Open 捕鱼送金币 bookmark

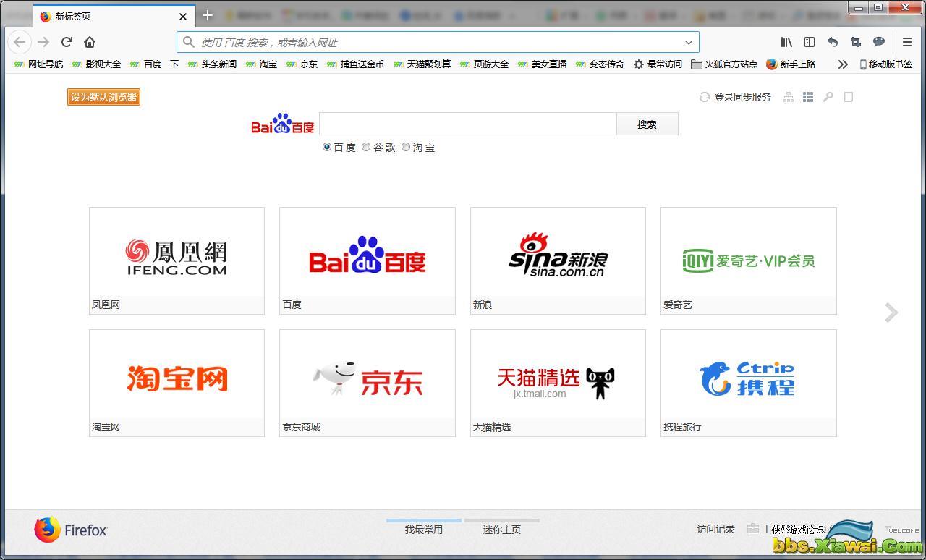(x=356, y=64)
